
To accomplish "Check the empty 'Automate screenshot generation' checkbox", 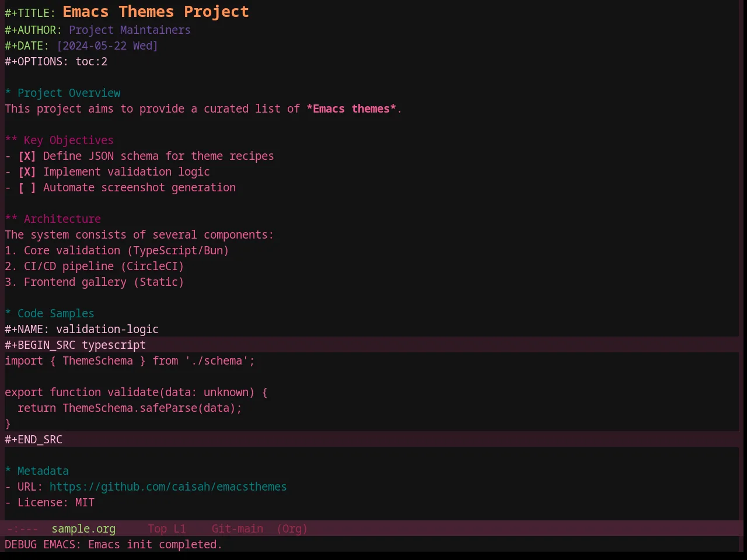I will pyautogui.click(x=27, y=188).
